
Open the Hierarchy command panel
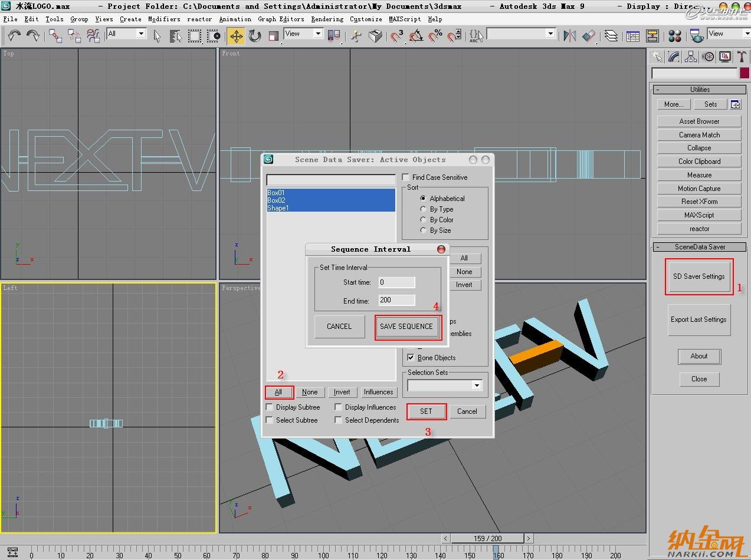pyautogui.click(x=691, y=57)
